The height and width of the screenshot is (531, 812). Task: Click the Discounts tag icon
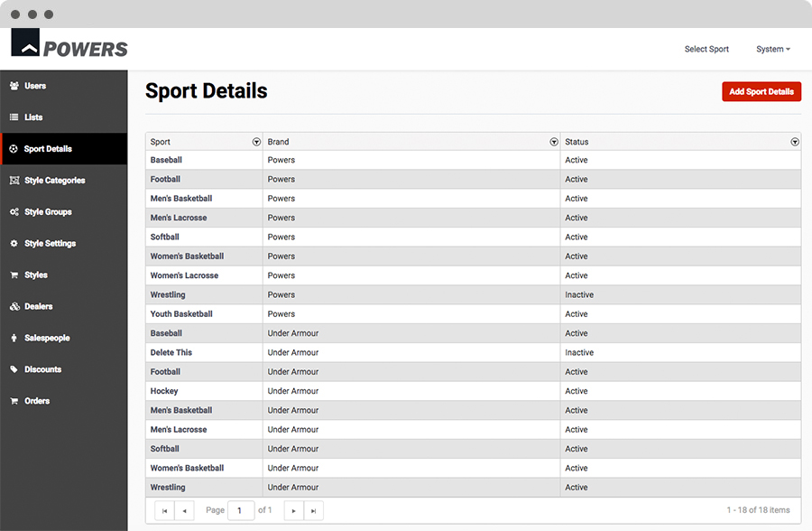pyautogui.click(x=14, y=369)
